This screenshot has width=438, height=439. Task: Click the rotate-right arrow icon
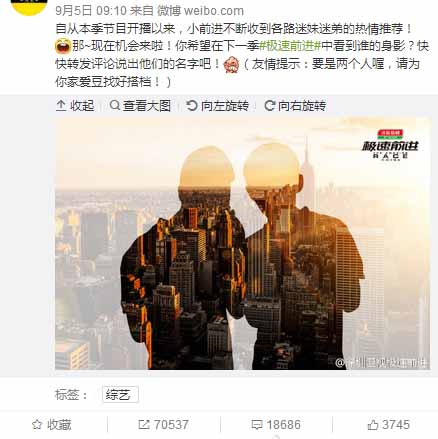(x=269, y=106)
